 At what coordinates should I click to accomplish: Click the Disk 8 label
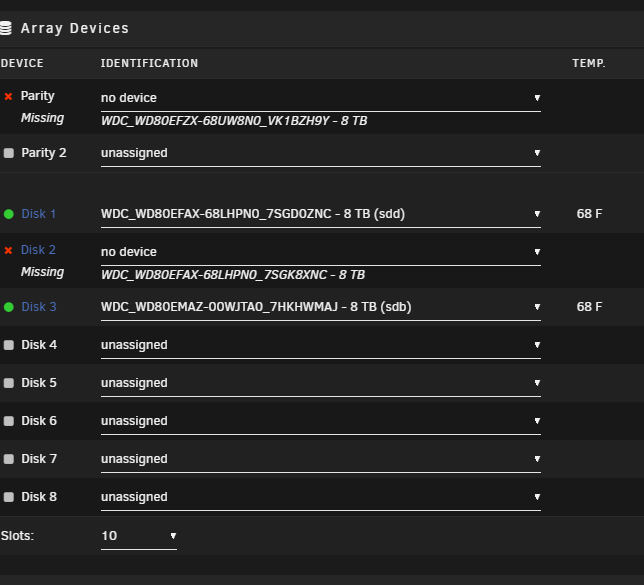pyautogui.click(x=39, y=497)
